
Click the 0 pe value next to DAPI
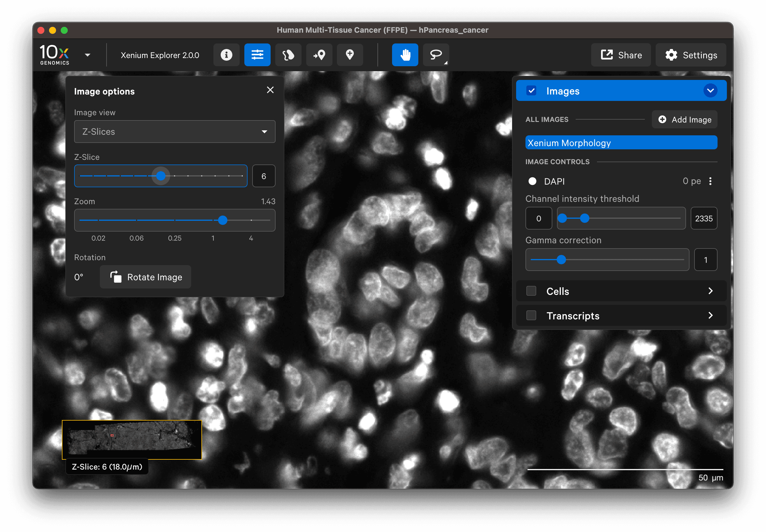(x=692, y=181)
